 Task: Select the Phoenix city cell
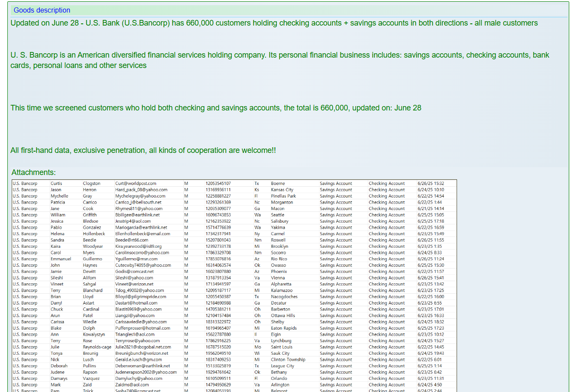click(x=279, y=272)
